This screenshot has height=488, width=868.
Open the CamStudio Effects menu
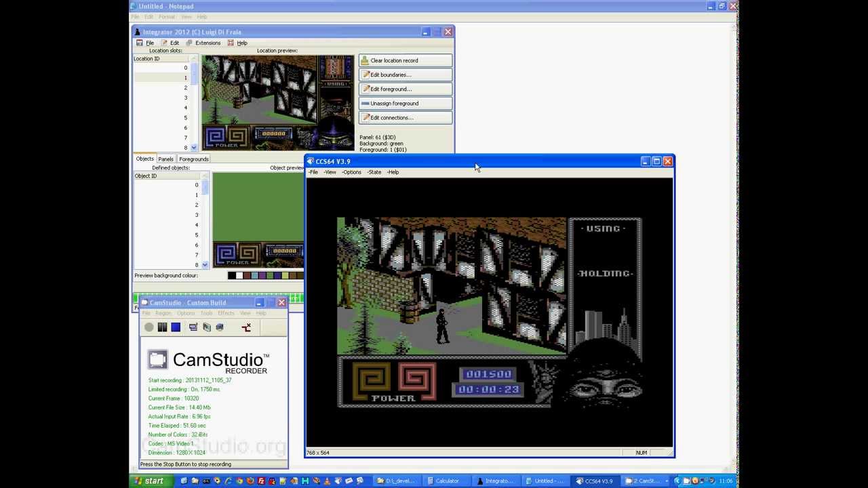(x=226, y=313)
